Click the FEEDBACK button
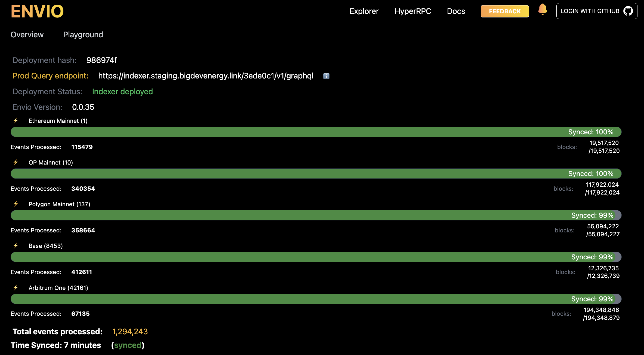 click(x=504, y=11)
